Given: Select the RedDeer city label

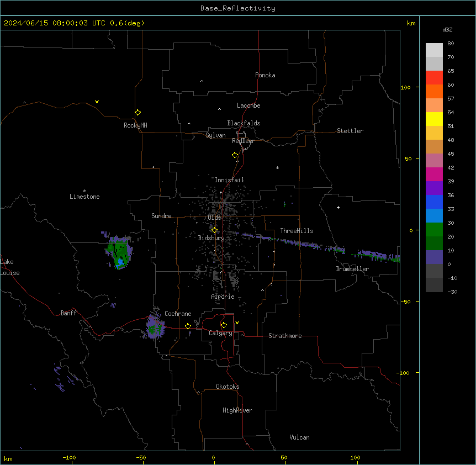Looking at the screenshot, I should pos(243,141).
